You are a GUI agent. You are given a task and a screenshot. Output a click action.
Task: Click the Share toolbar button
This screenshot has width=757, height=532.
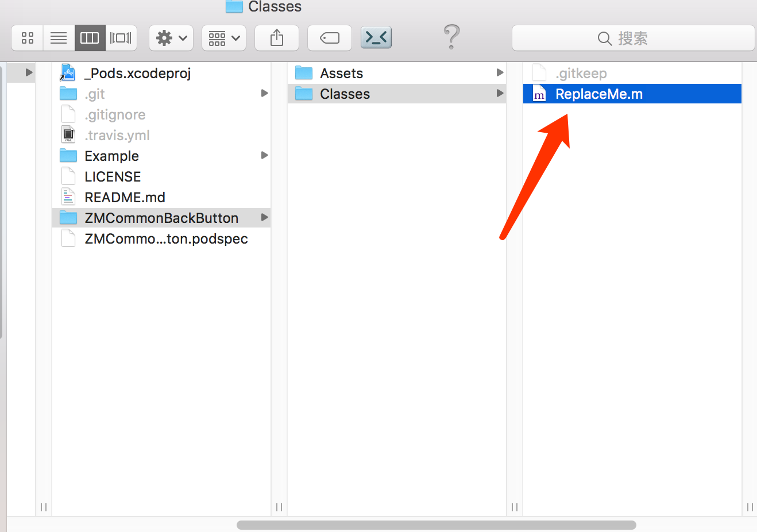tap(277, 38)
